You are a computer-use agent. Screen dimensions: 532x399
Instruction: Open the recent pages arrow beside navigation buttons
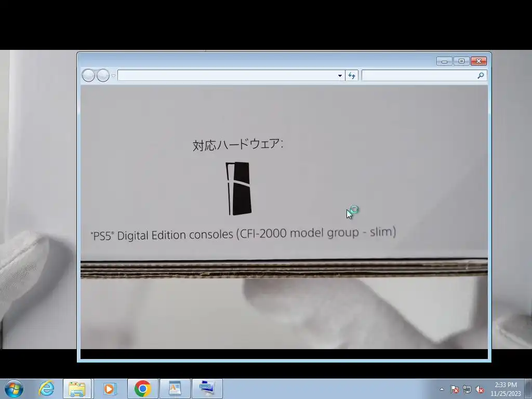114,76
